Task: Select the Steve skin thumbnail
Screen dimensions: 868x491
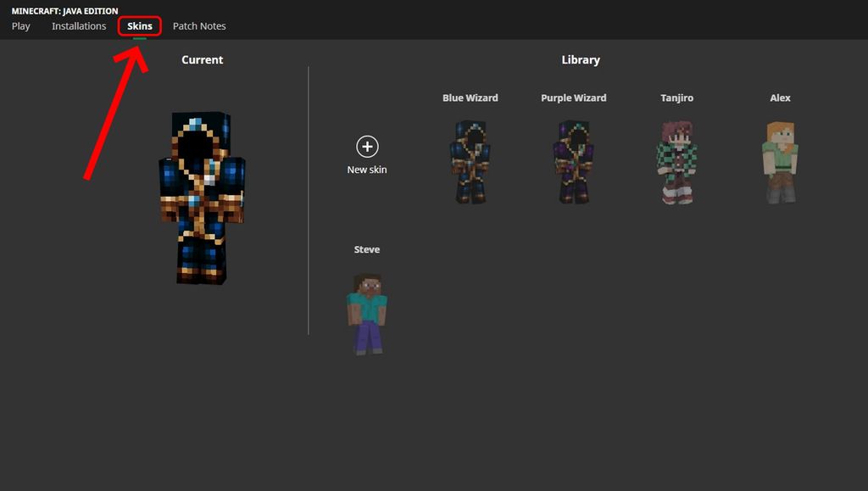Action: [x=366, y=310]
